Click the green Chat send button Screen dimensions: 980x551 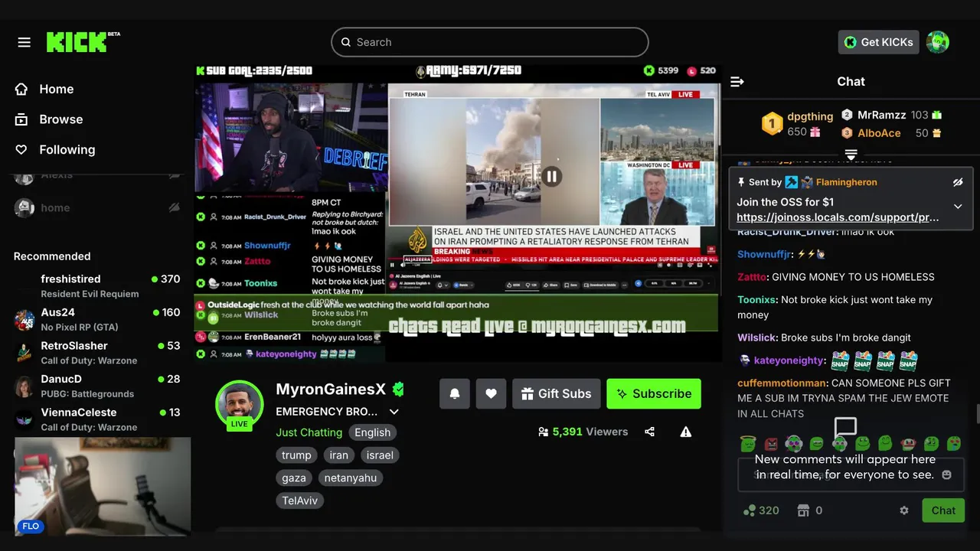(943, 510)
